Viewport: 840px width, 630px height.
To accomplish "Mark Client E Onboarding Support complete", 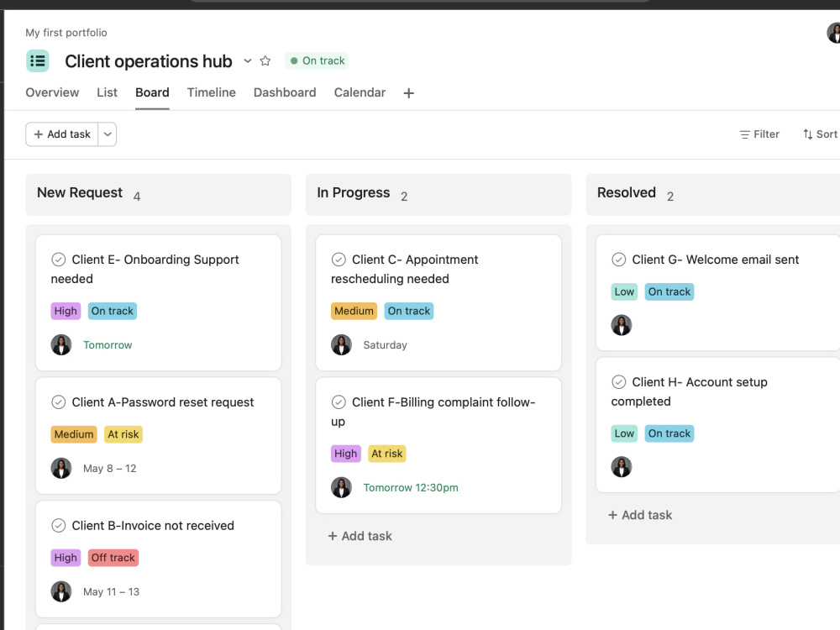I will (59, 260).
